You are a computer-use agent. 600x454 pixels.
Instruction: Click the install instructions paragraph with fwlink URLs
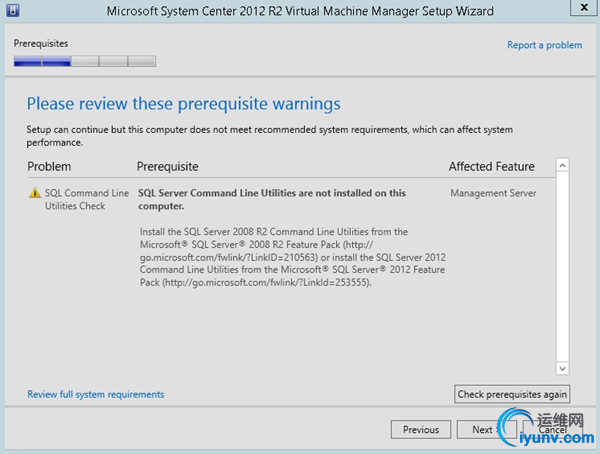(293, 257)
